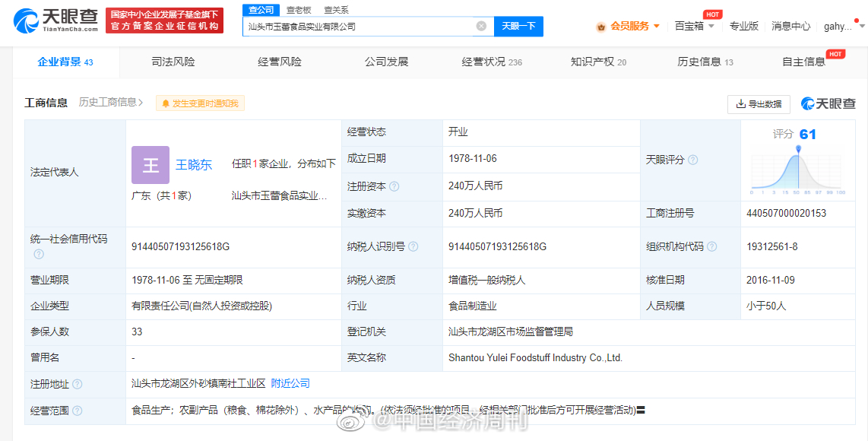868x441 pixels.
Task: Open the 专业版 link in the header
Action: [x=744, y=26]
